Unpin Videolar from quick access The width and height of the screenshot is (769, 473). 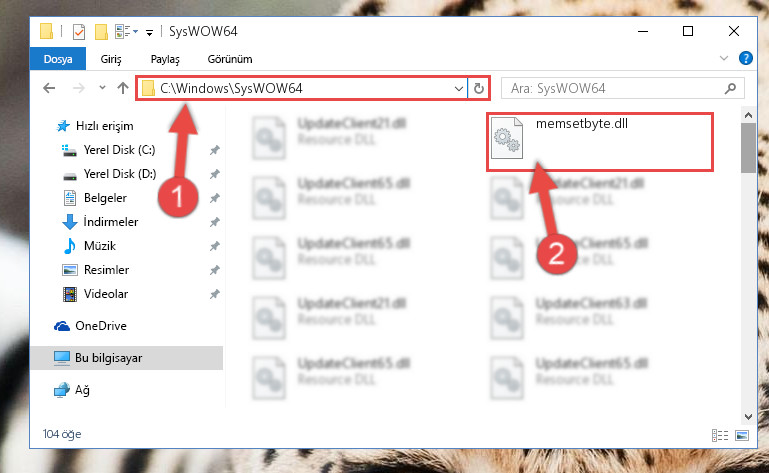coord(215,294)
